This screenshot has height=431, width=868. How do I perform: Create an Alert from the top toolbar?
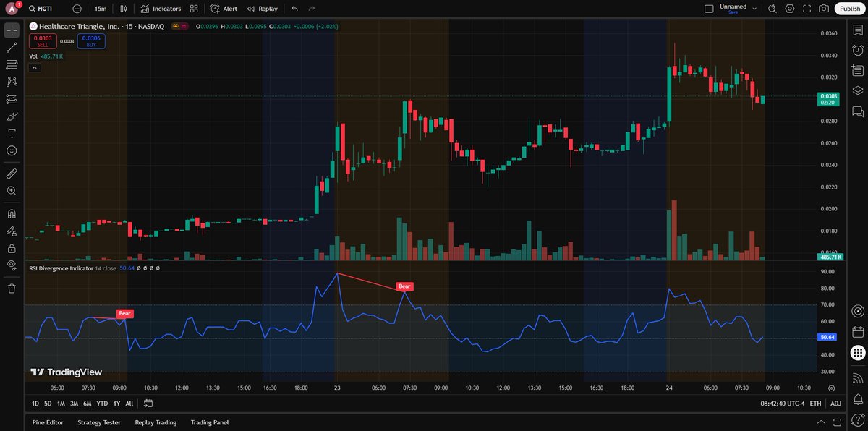coord(224,9)
